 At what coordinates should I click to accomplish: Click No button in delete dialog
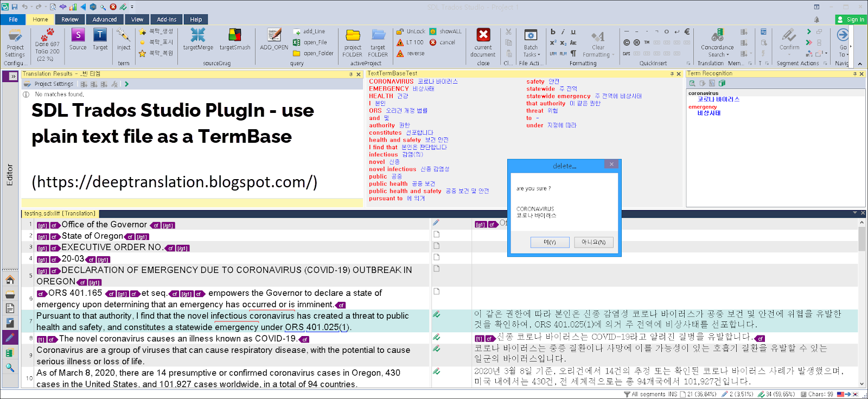[x=593, y=242]
